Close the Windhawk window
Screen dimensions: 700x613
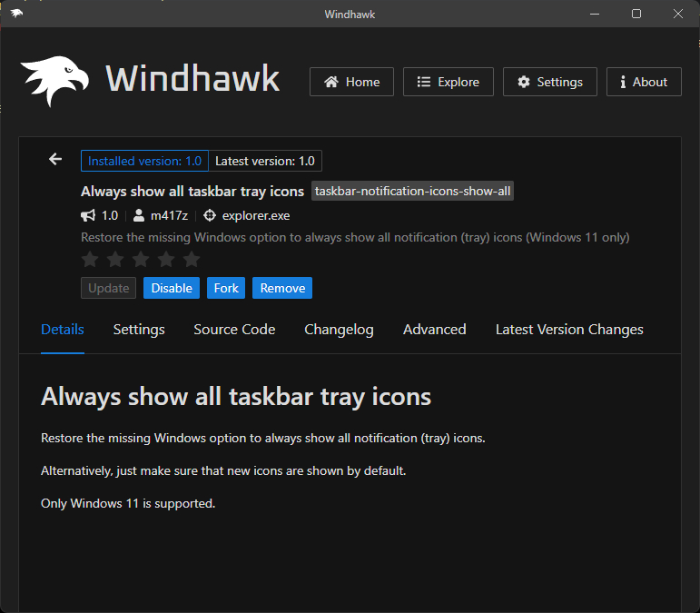677,14
